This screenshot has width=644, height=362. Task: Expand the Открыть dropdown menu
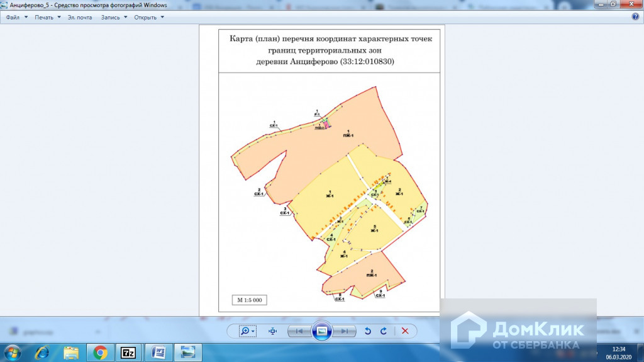(149, 17)
